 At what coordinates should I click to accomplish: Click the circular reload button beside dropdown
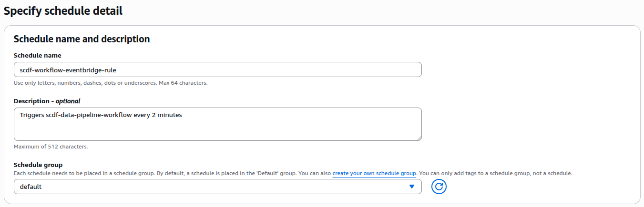pos(439,187)
